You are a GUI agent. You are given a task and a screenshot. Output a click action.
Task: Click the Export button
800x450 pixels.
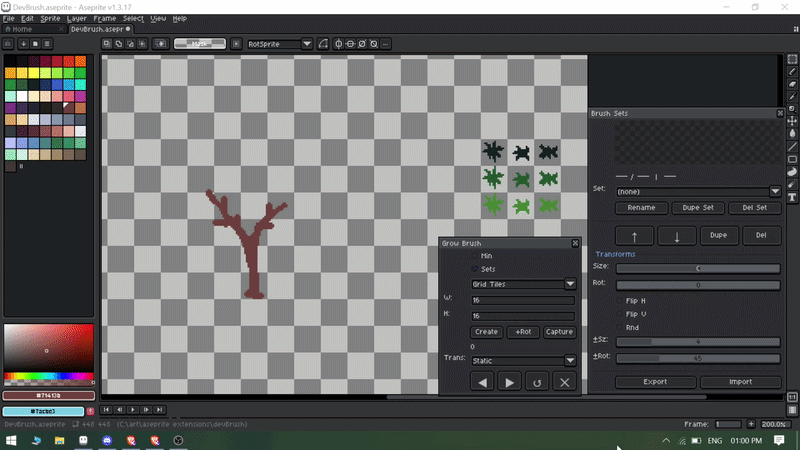[x=655, y=382]
